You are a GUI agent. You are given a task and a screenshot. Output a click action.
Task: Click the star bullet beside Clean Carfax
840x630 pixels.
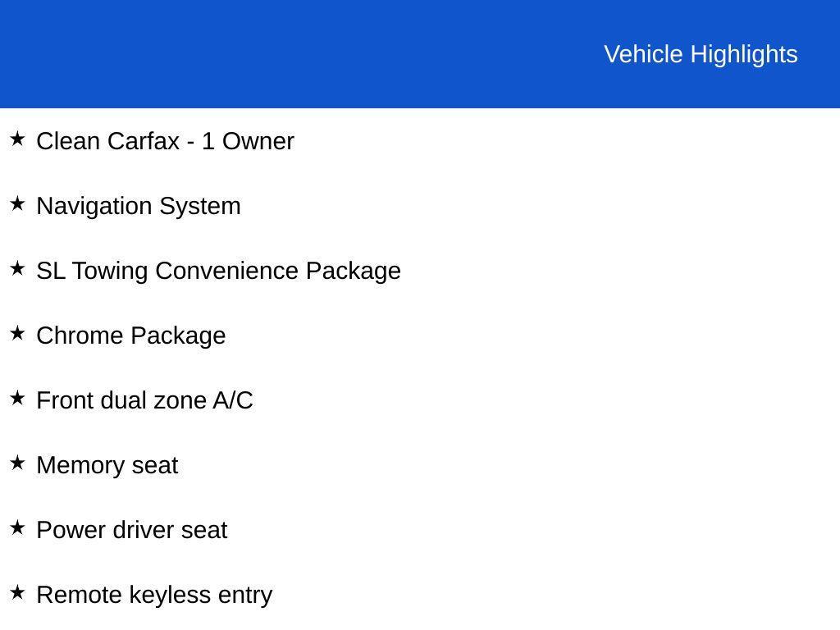pos(17,139)
